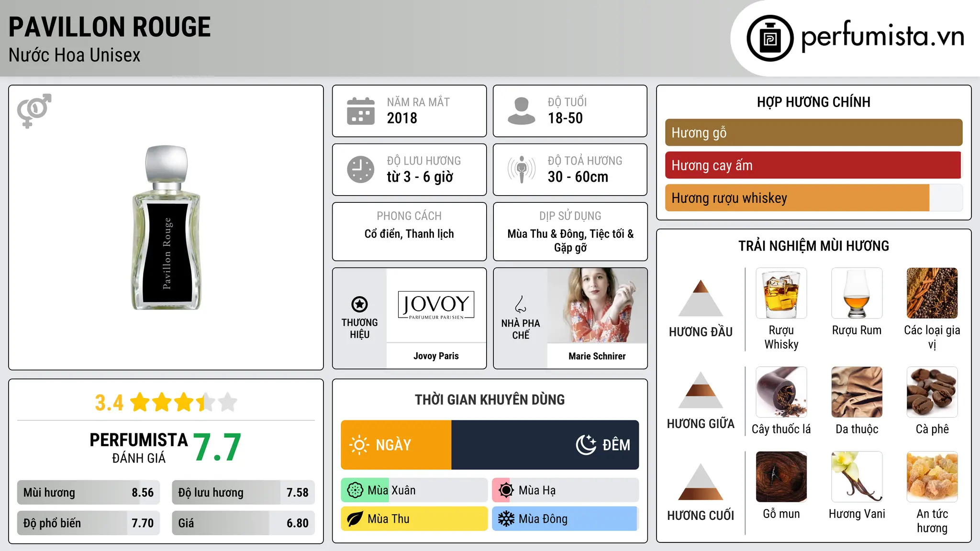
Task: Click the nose perfumer icon
Action: click(521, 304)
